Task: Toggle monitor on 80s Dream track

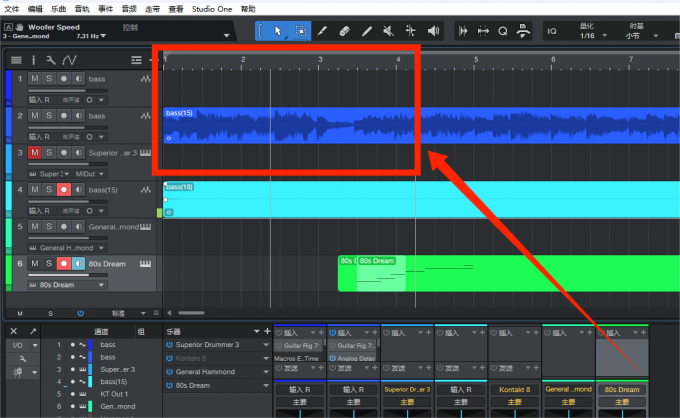Action: pos(78,263)
